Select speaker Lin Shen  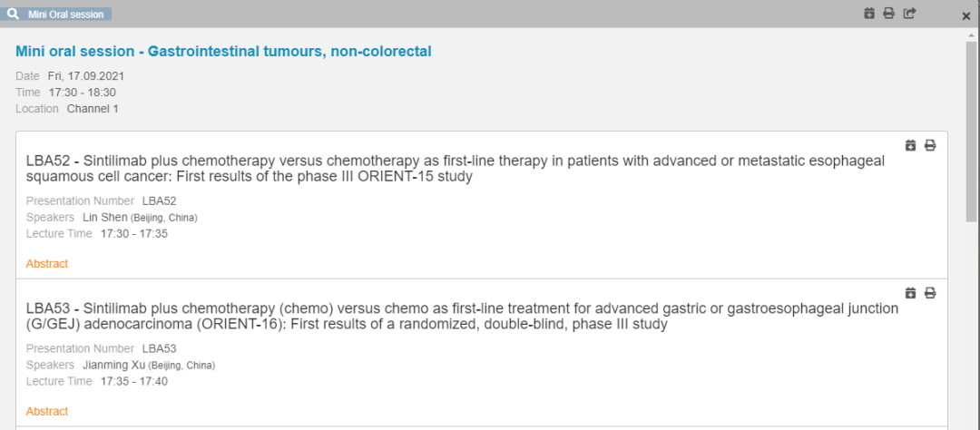105,218
